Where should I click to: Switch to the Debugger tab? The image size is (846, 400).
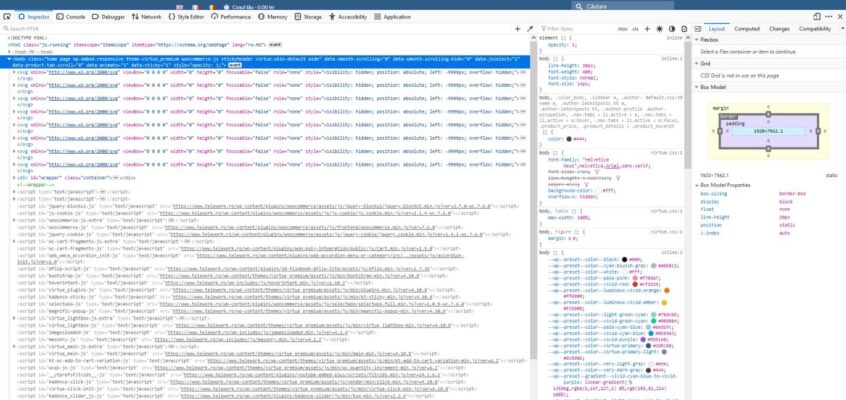108,17
